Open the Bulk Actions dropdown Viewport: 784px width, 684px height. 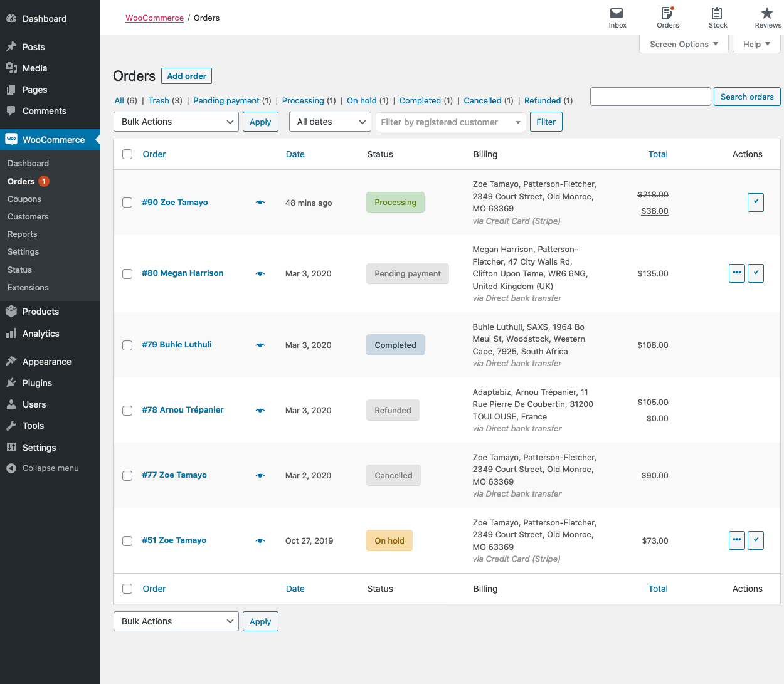(176, 121)
